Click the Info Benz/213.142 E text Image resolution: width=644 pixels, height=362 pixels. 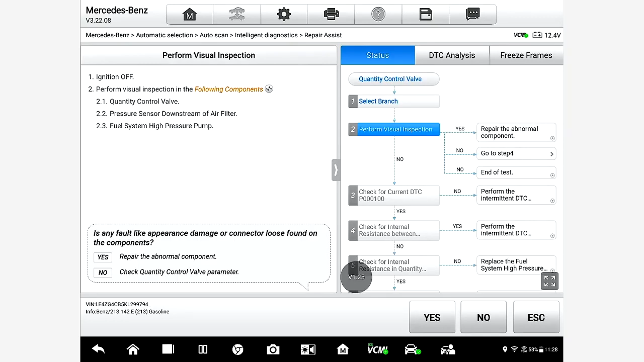[x=127, y=312]
